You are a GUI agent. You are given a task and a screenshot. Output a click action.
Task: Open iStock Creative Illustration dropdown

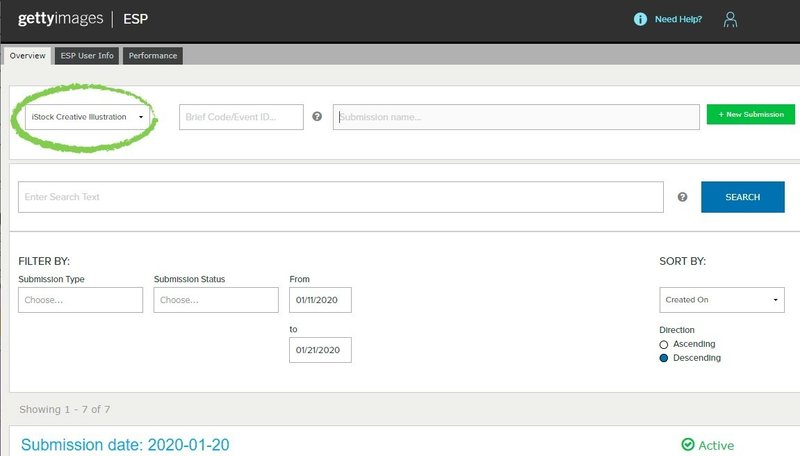click(87, 117)
